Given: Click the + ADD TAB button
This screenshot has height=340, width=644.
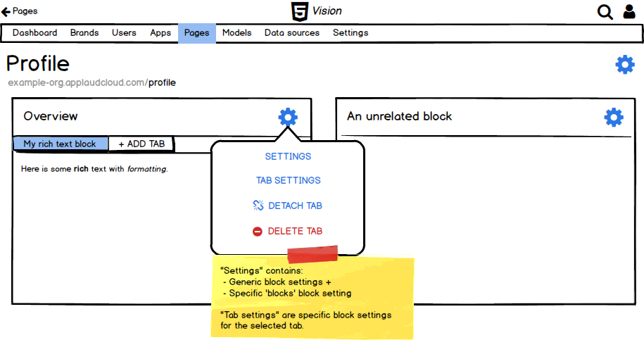Looking at the screenshot, I should click(141, 144).
